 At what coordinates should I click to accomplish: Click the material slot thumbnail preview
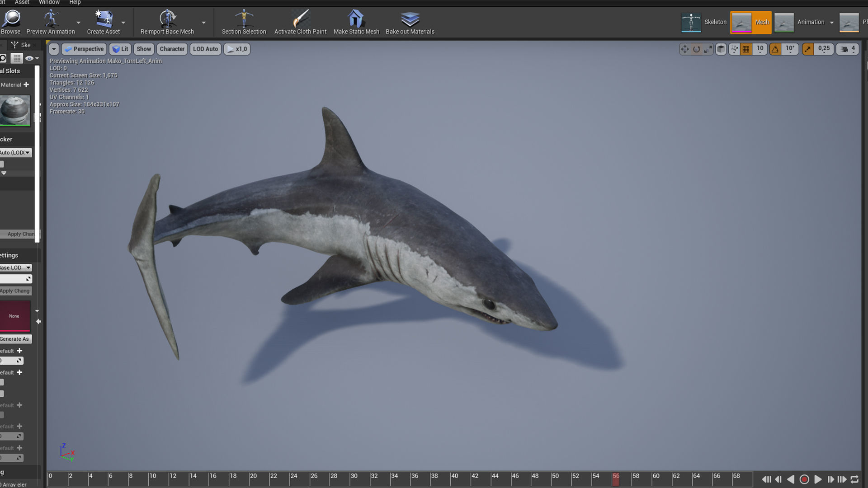click(15, 110)
